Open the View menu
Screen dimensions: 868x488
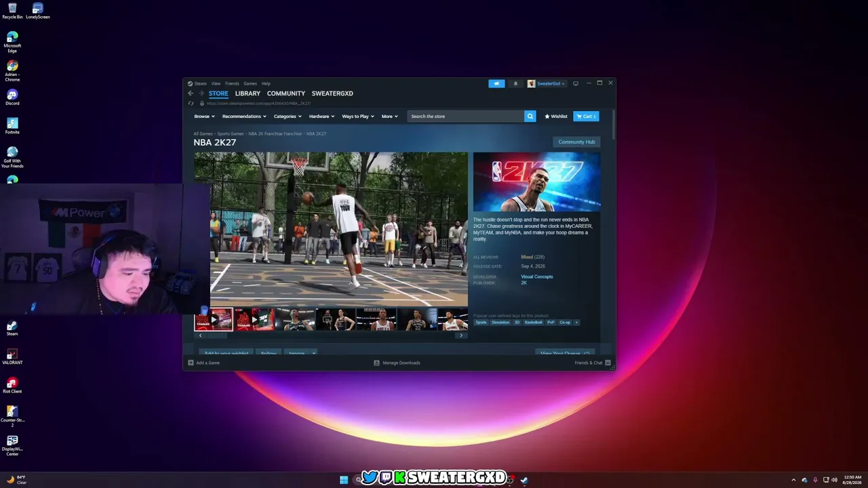coord(216,83)
